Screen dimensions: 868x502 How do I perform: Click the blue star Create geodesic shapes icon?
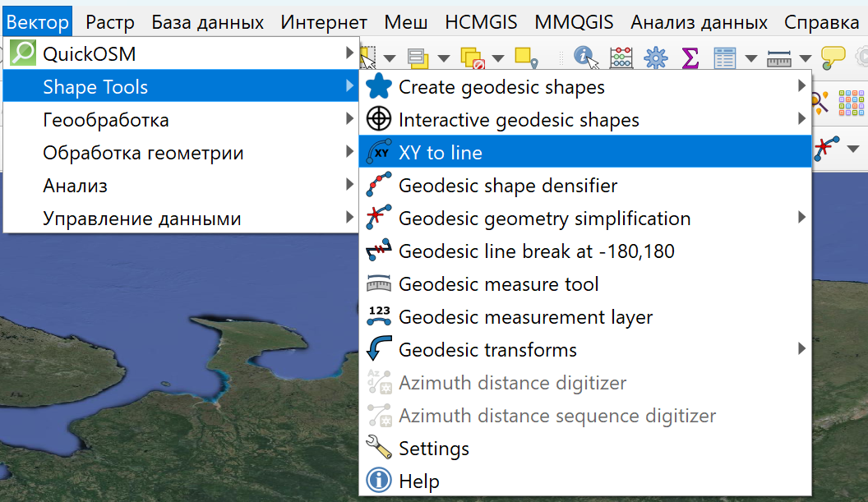pyautogui.click(x=379, y=86)
